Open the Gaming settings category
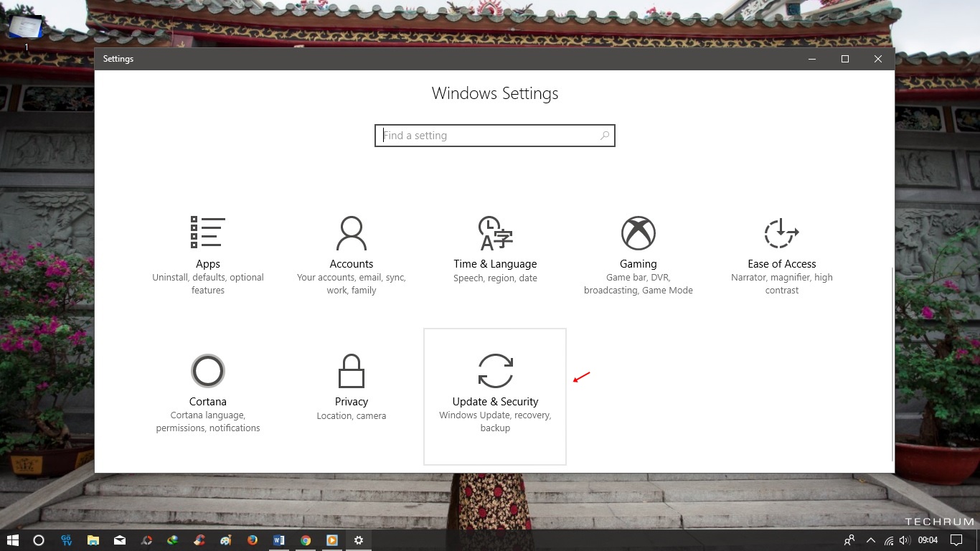Image resolution: width=980 pixels, height=551 pixels. [x=639, y=257]
